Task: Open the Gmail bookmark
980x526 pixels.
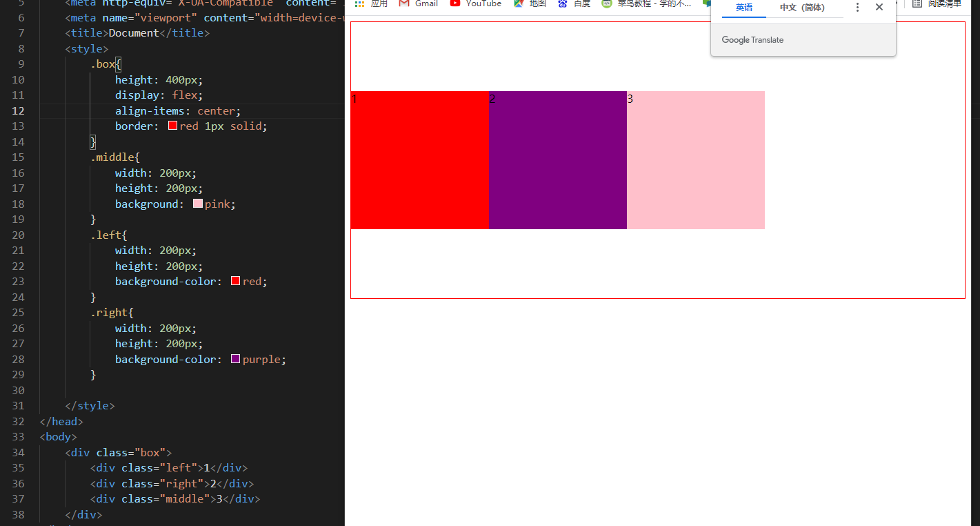Action: point(419,3)
